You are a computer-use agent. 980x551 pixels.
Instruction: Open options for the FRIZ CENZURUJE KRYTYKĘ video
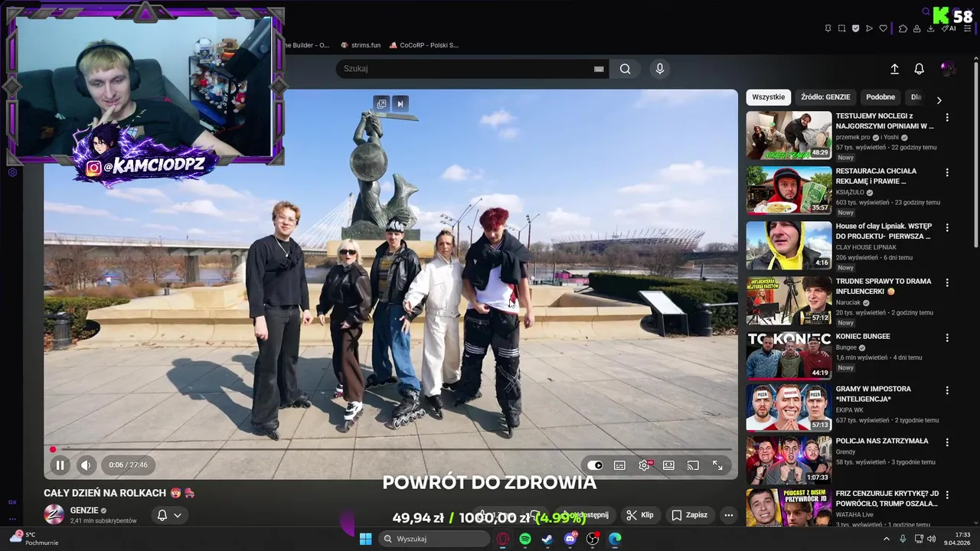(x=947, y=495)
